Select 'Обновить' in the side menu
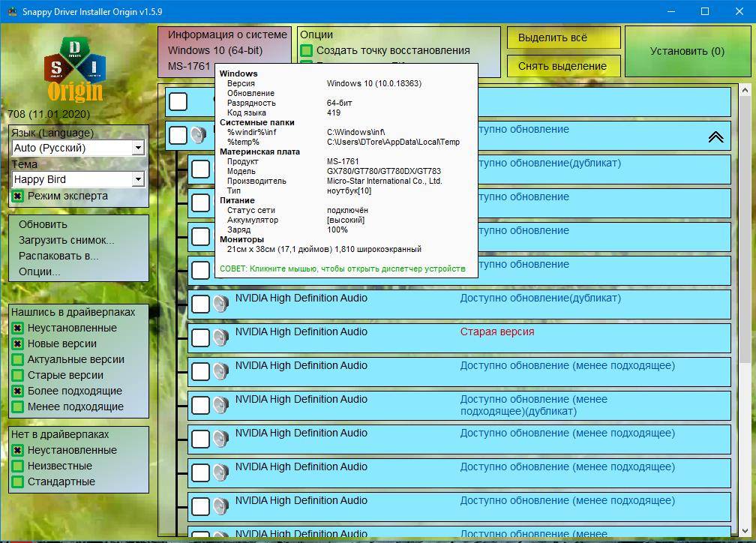The width and height of the screenshot is (756, 543). pos(43,225)
